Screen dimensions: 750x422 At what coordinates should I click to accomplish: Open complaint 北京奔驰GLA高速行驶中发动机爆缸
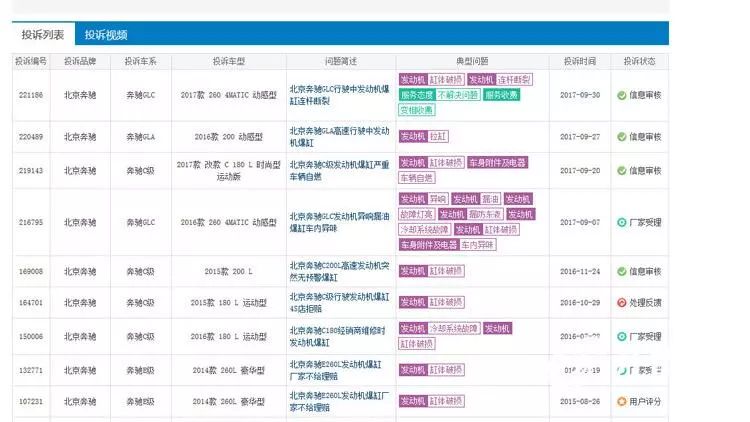[340, 137]
